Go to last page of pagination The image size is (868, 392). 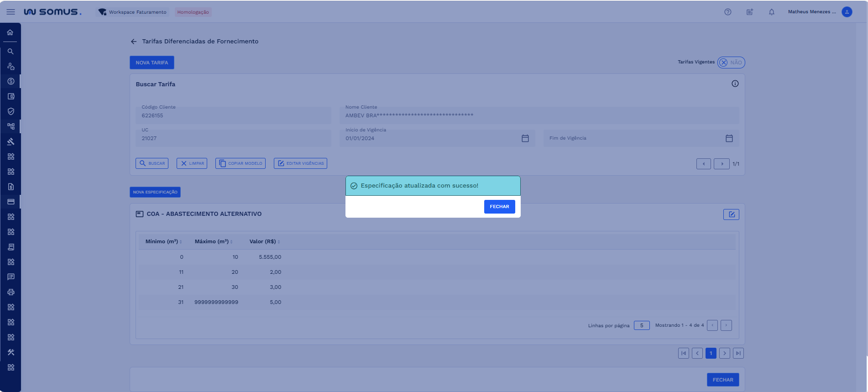pos(738,353)
